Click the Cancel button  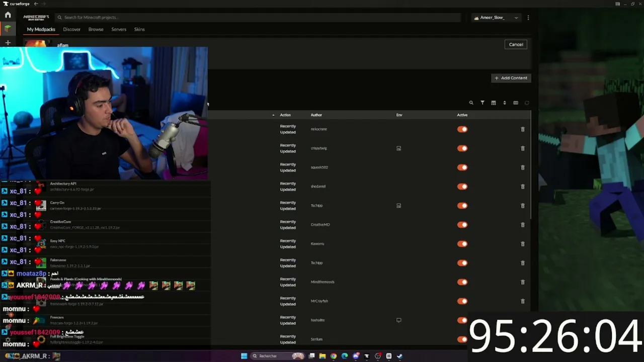point(516,44)
